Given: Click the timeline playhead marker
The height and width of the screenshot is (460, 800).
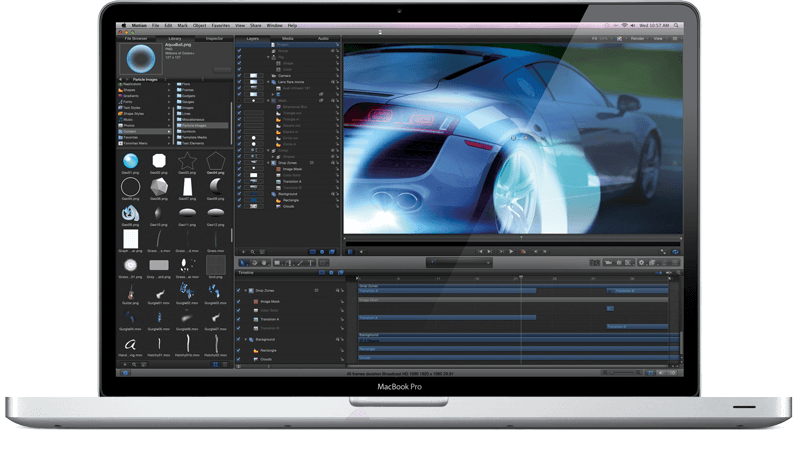Looking at the screenshot, I should click(521, 277).
